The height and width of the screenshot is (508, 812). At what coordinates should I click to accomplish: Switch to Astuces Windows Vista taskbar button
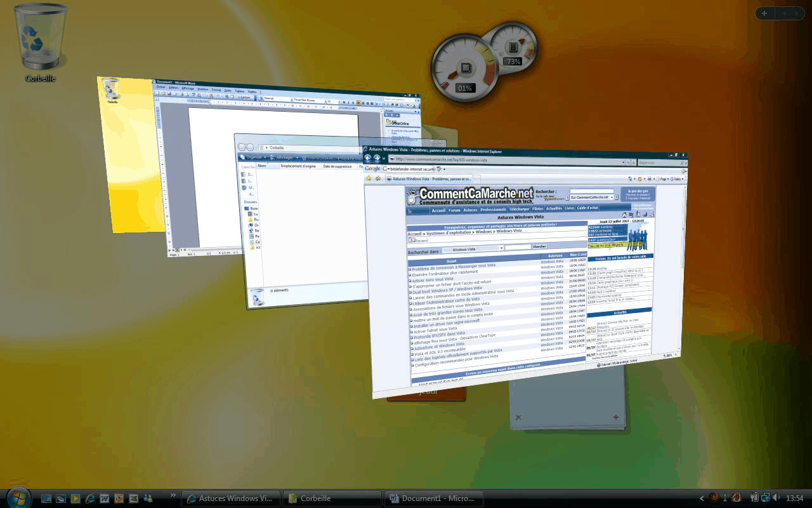[x=231, y=498]
